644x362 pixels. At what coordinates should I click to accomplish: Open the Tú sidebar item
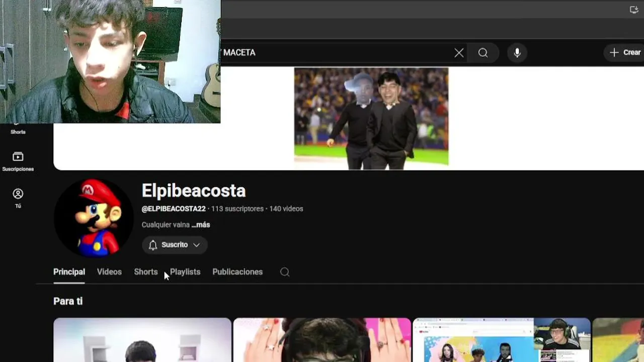tap(18, 199)
